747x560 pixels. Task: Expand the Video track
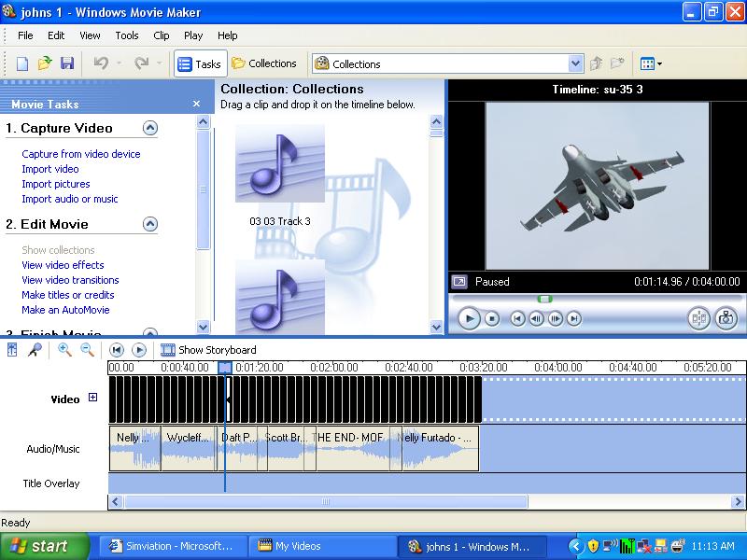click(x=92, y=398)
